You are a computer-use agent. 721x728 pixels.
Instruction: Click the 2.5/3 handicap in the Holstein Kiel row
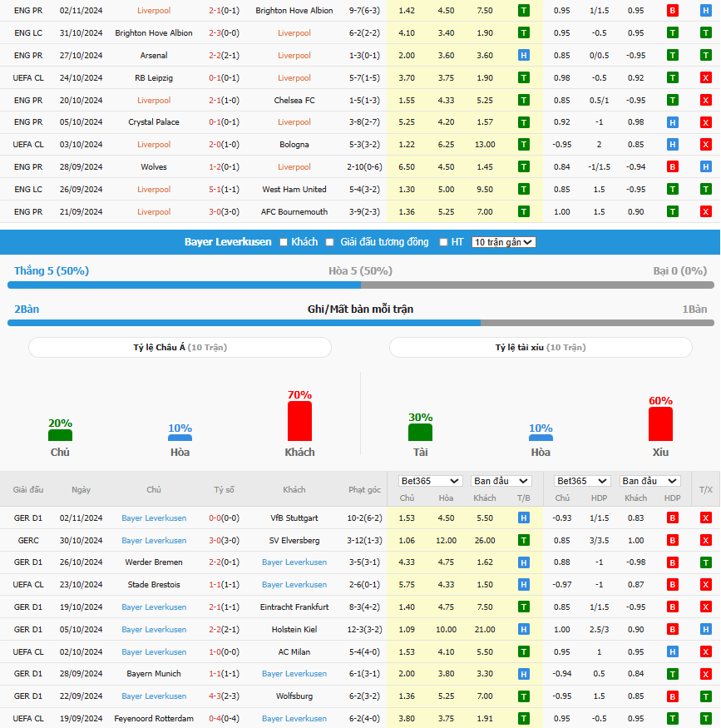point(599,629)
